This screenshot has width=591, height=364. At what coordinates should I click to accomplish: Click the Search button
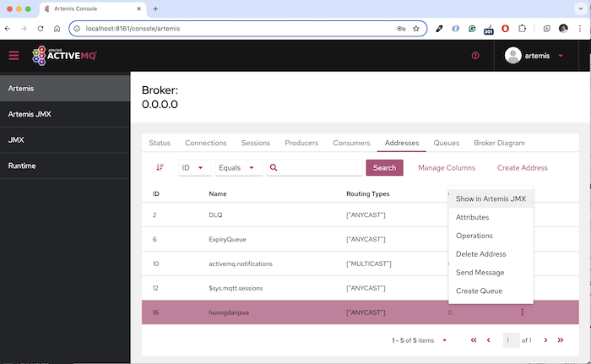(384, 168)
